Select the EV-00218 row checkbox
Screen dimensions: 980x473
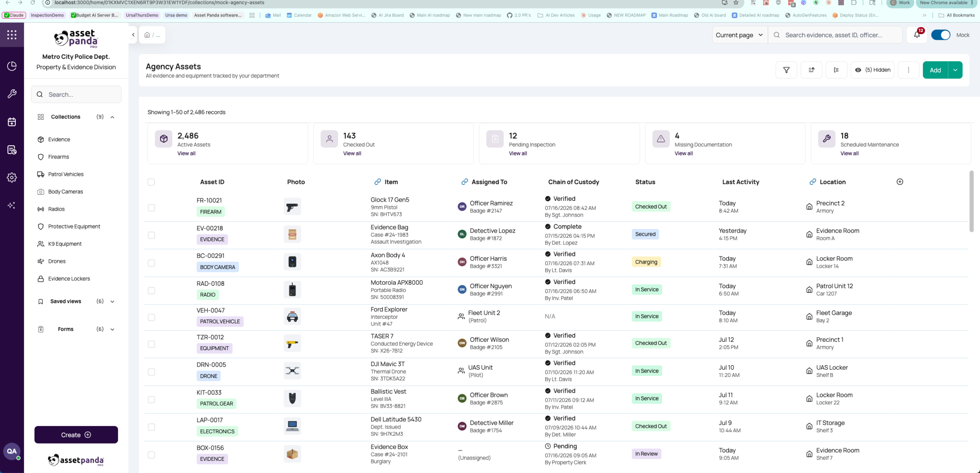coord(151,235)
